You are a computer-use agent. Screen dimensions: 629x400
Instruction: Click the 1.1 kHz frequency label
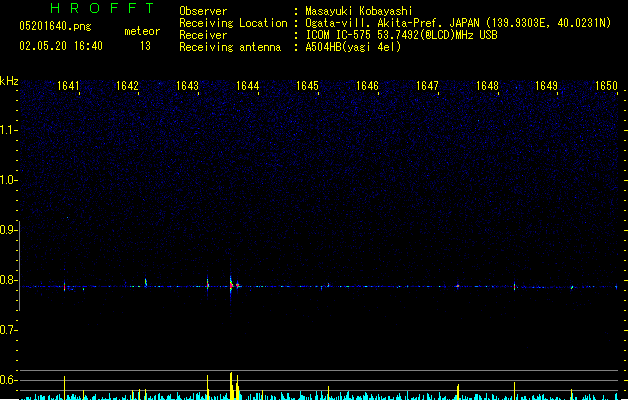(8, 130)
